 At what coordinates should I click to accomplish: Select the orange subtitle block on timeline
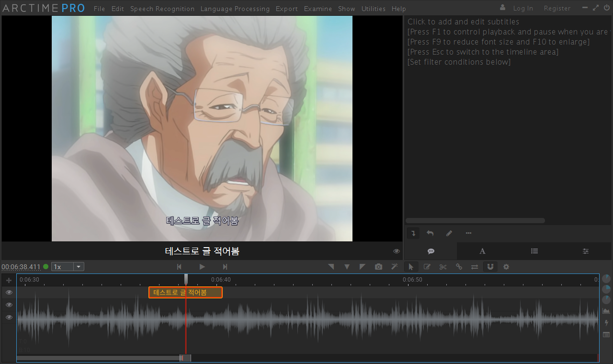(185, 292)
